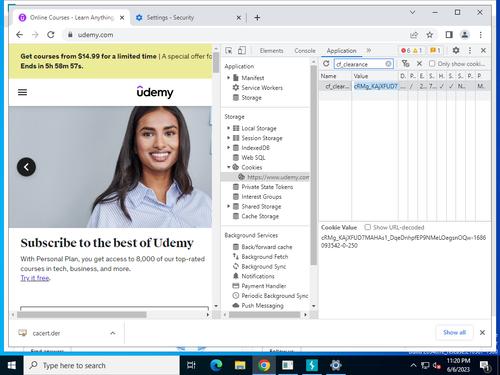Open Web SQL storage item
The width and height of the screenshot is (500, 375).
[253, 157]
